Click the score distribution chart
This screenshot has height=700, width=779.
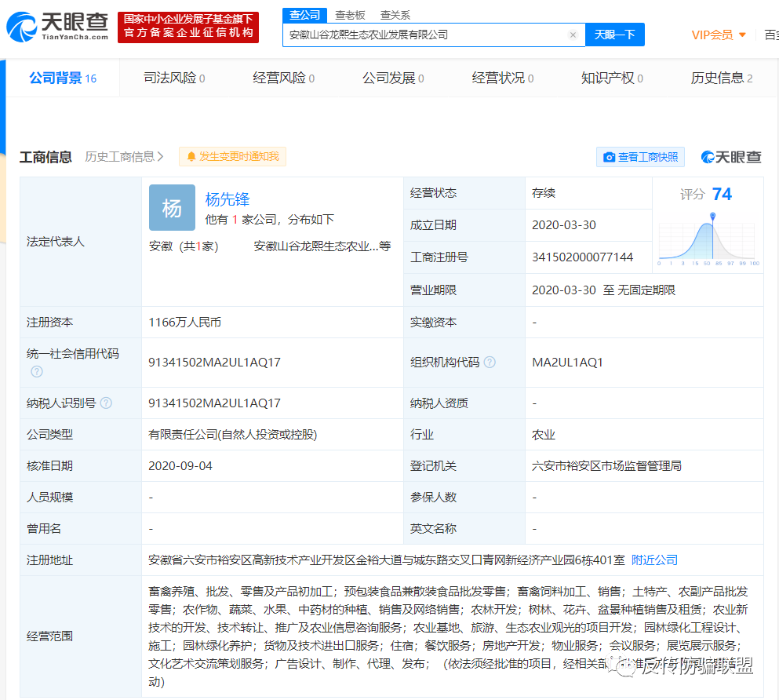(708, 239)
